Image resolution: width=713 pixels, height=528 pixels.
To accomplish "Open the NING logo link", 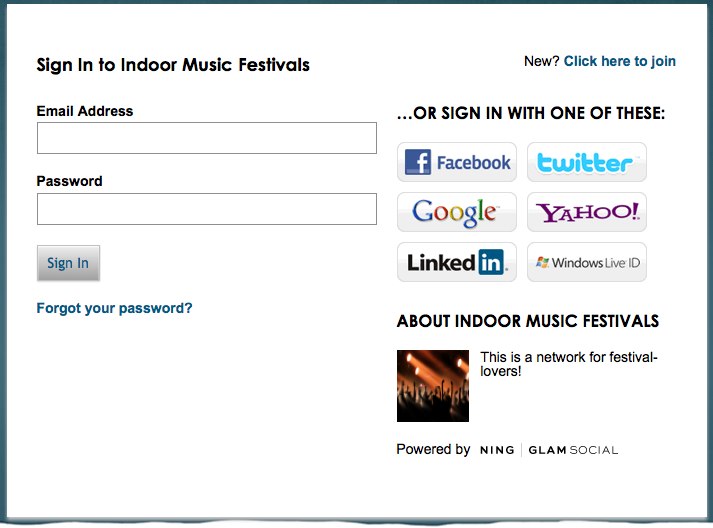I will point(497,450).
